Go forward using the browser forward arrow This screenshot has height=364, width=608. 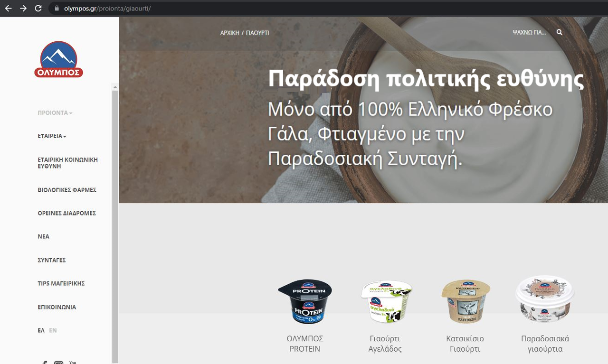[x=23, y=8]
